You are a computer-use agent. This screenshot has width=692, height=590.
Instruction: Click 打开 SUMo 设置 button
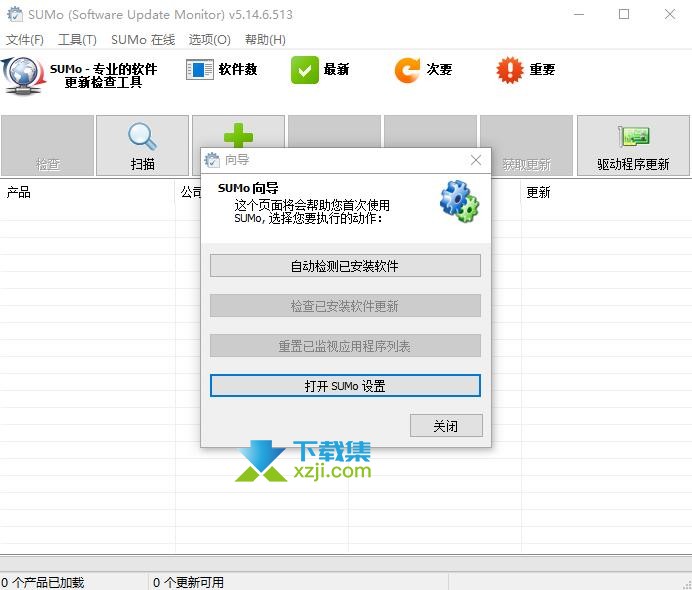click(x=345, y=386)
